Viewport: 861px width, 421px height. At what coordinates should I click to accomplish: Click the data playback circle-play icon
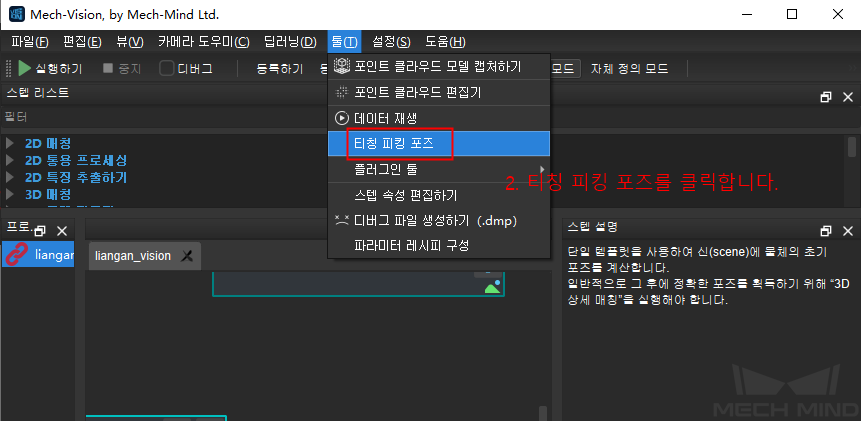click(342, 118)
